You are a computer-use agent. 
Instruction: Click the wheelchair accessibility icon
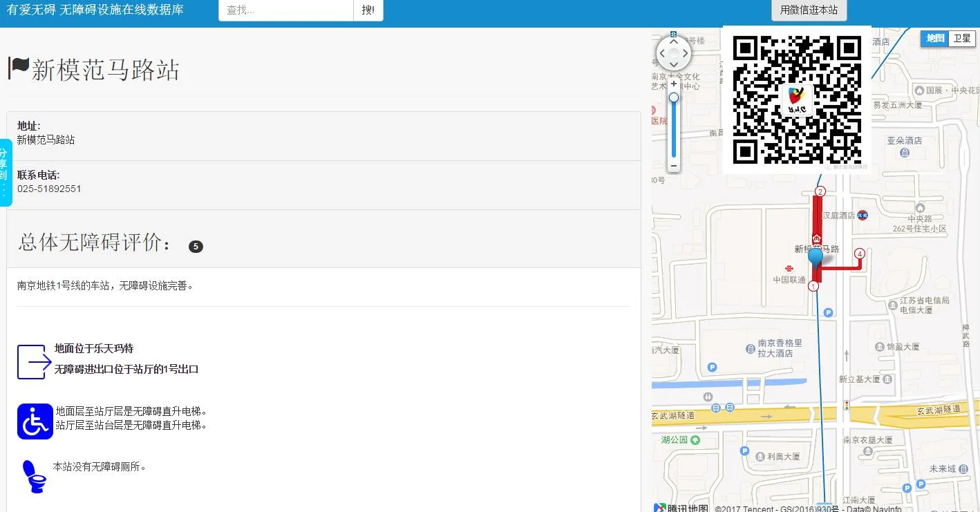[x=35, y=421]
